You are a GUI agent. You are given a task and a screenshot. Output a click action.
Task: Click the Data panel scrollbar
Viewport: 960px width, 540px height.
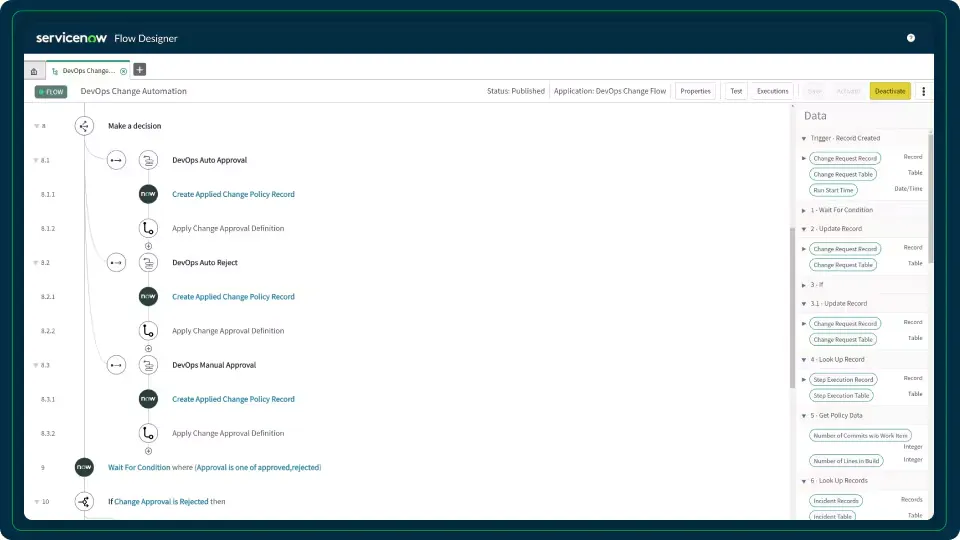coord(931,197)
